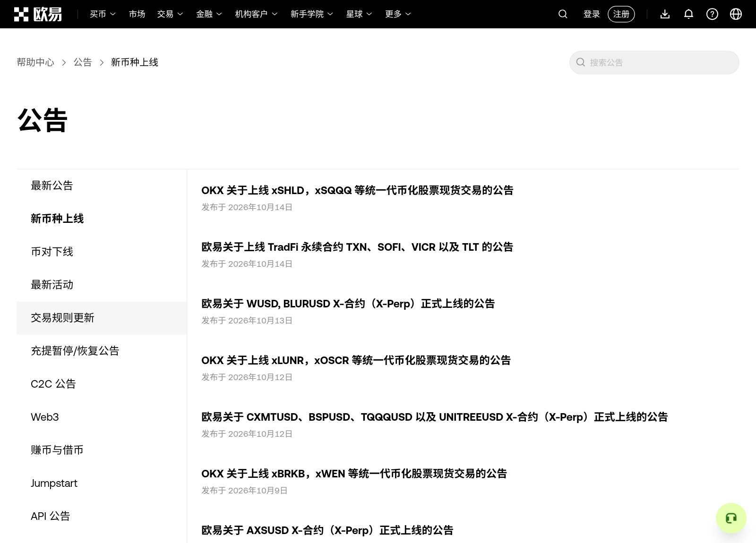Focus the 搜索公告 search field
The height and width of the screenshot is (543, 756).
[x=654, y=62]
